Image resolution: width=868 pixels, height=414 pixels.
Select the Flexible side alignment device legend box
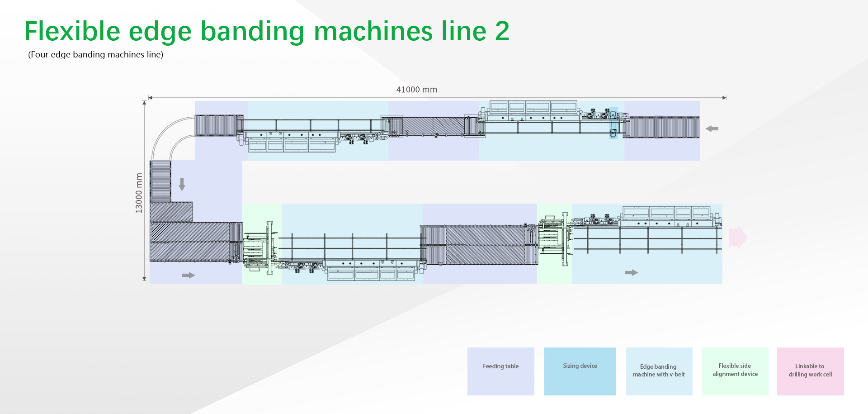click(x=735, y=371)
